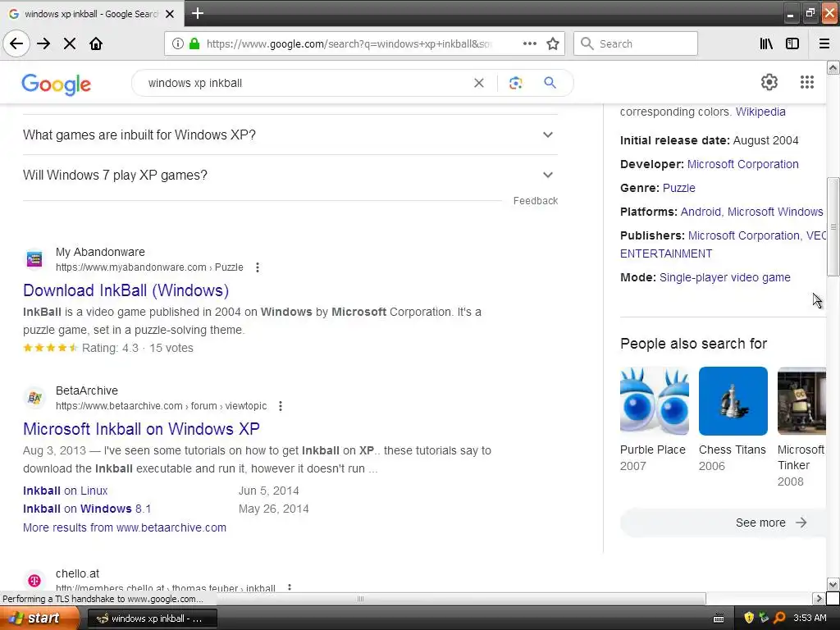Click the My Abandonware site favicon
The height and width of the screenshot is (630, 840).
34,259
